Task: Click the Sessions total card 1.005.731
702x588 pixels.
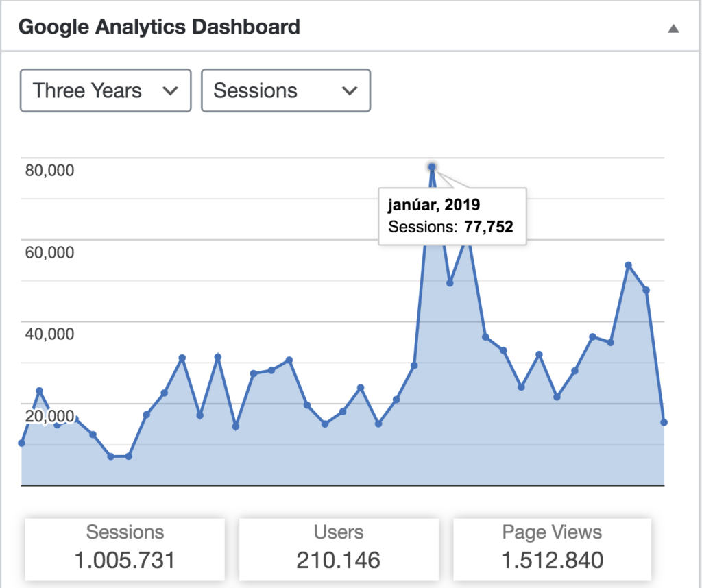Action: [x=125, y=549]
